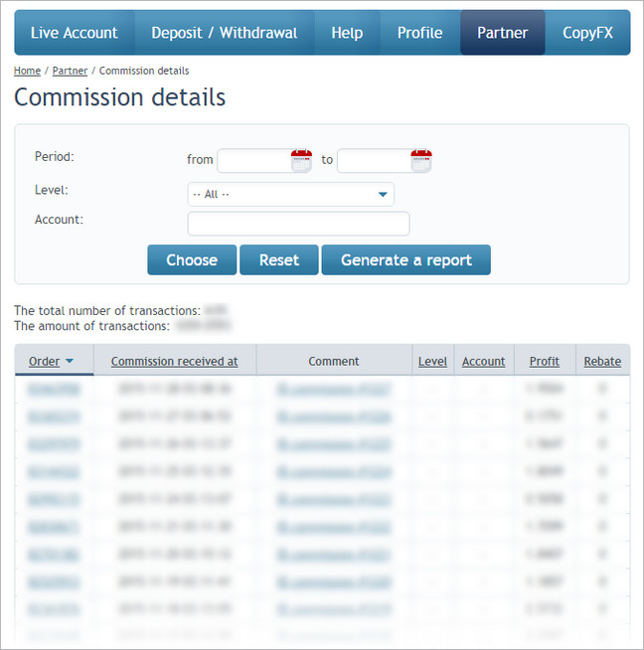Sort table by Profit column

544,362
